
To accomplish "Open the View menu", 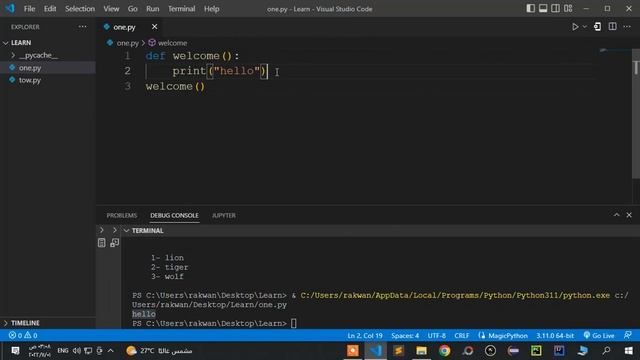I will (x=111, y=9).
